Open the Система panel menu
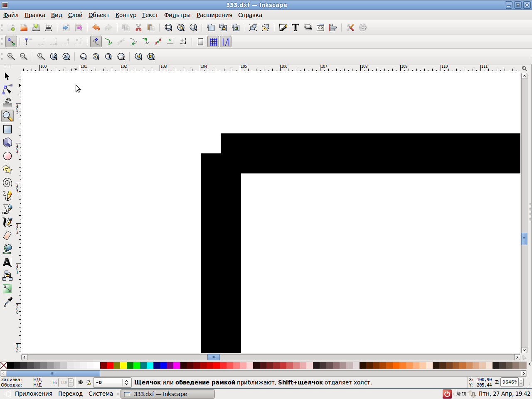The width and height of the screenshot is (532, 399). click(x=101, y=394)
